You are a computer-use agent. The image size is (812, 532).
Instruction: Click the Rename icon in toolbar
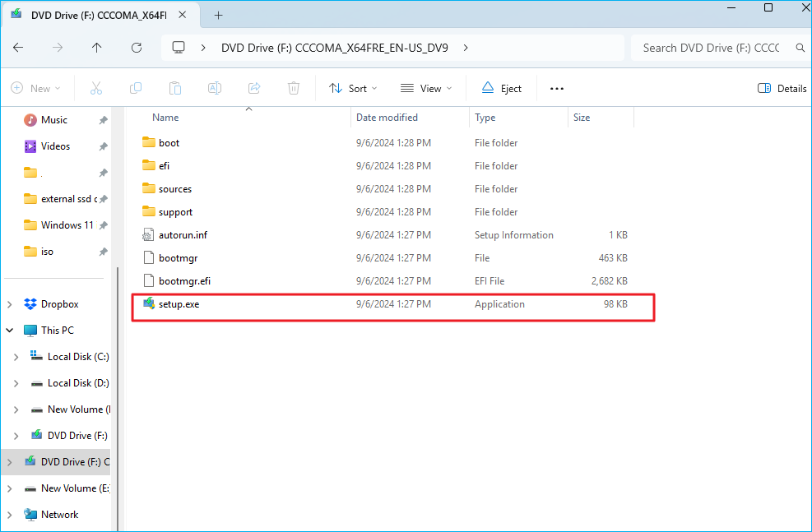click(215, 88)
